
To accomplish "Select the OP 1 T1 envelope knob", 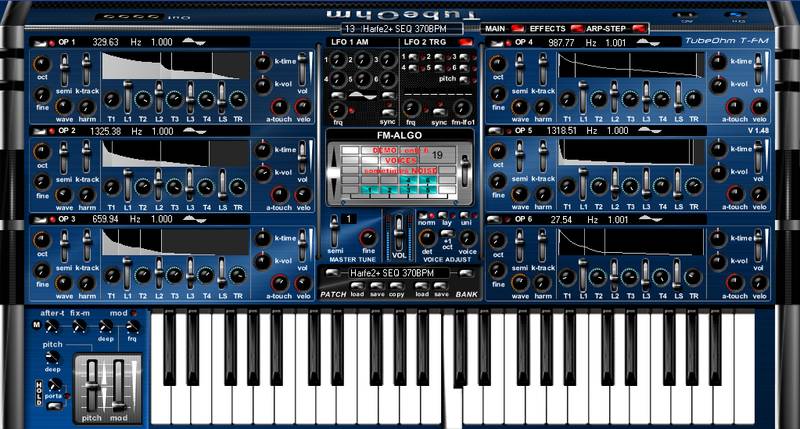I will (112, 99).
